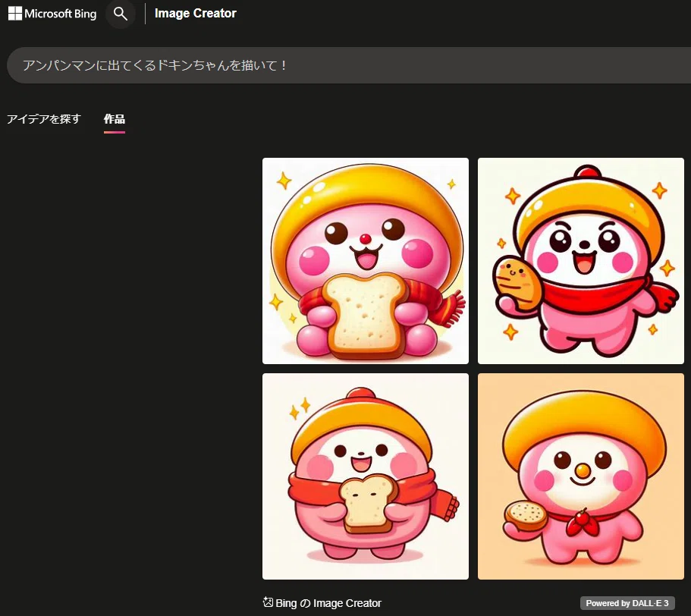Click the Bing の Image Creator caption
This screenshot has height=616, width=691.
click(x=328, y=603)
